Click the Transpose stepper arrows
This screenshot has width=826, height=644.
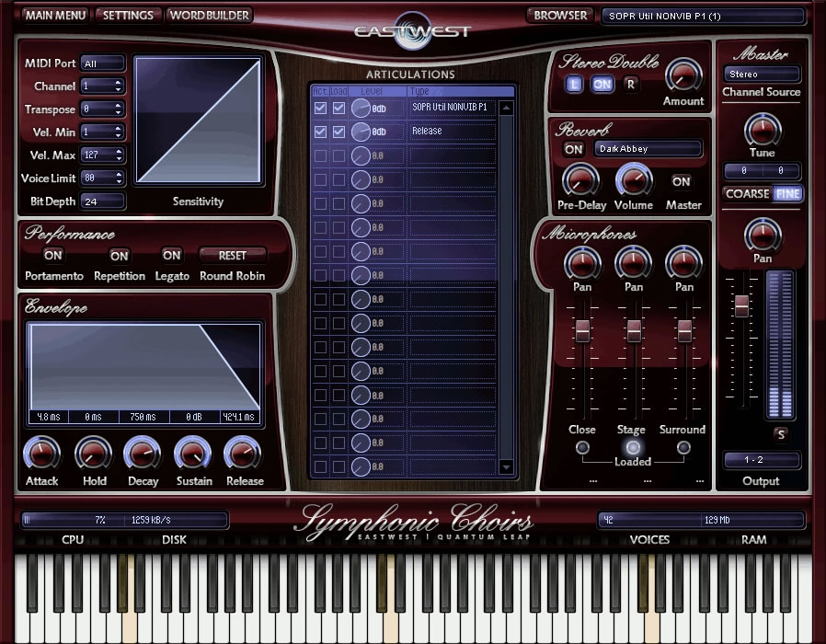(x=118, y=109)
